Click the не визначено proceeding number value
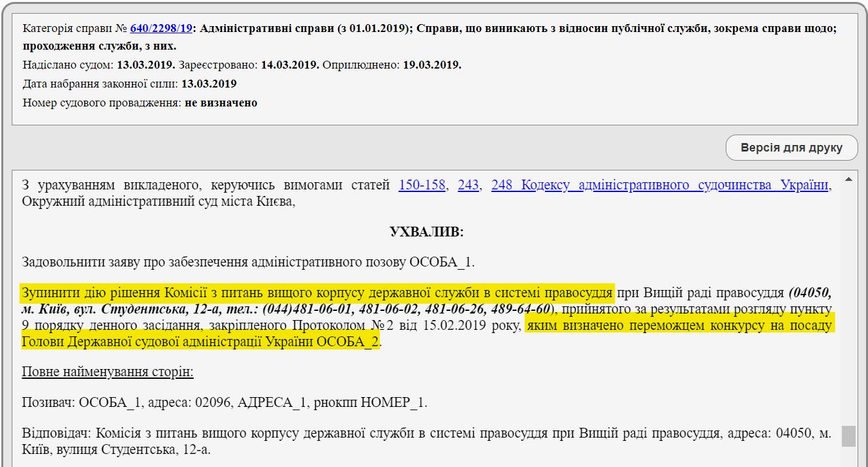This screenshot has height=467, width=868. click(x=221, y=103)
